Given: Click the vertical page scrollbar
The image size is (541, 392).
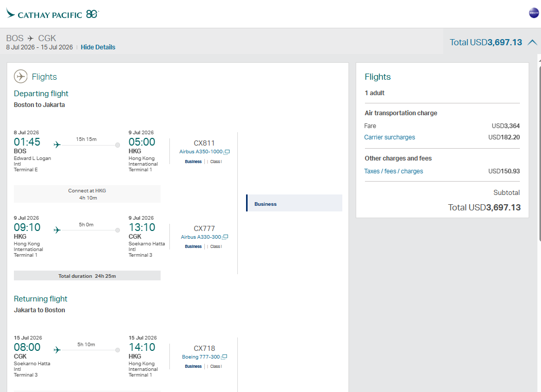Looking at the screenshot, I should point(539,153).
